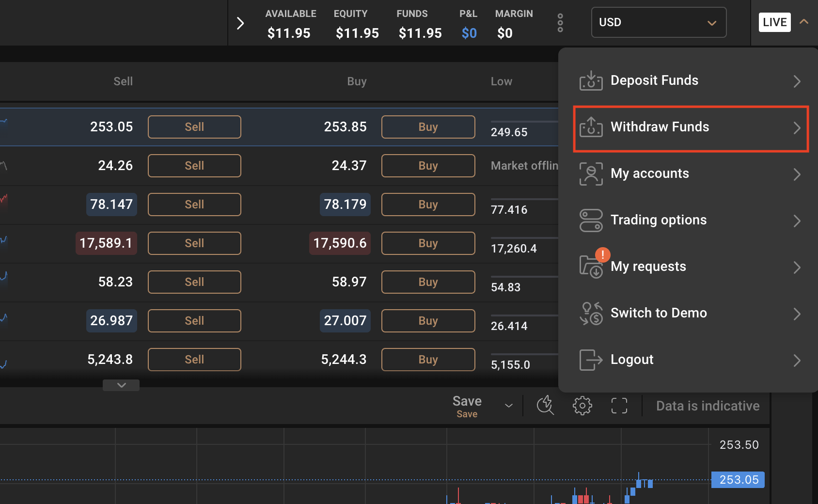Click the My accounts person icon
Image resolution: width=818 pixels, height=504 pixels.
coord(591,174)
